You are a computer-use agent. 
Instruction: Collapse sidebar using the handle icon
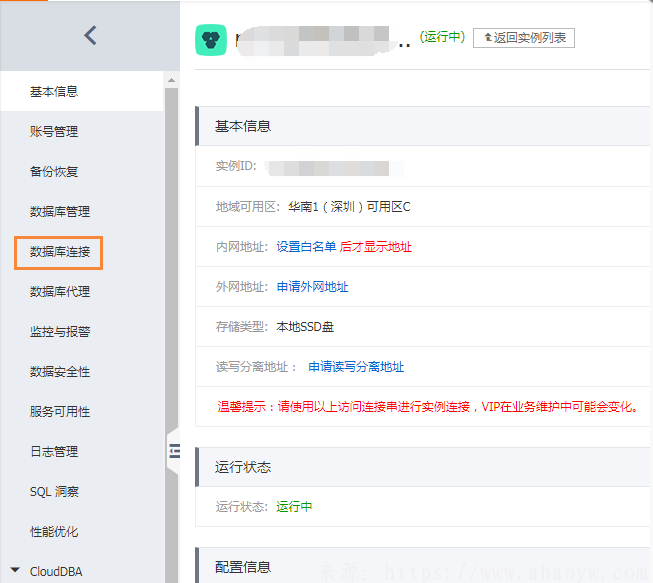pyautogui.click(x=172, y=451)
